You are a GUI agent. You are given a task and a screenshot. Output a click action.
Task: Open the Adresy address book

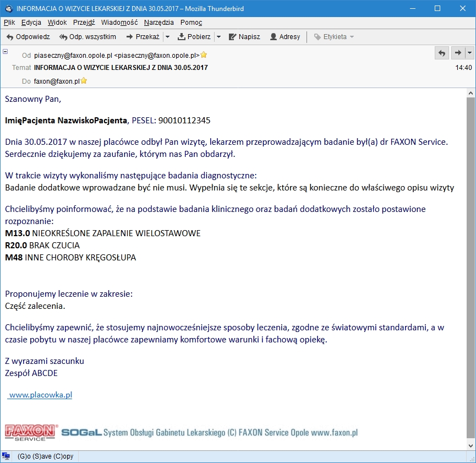(x=284, y=37)
